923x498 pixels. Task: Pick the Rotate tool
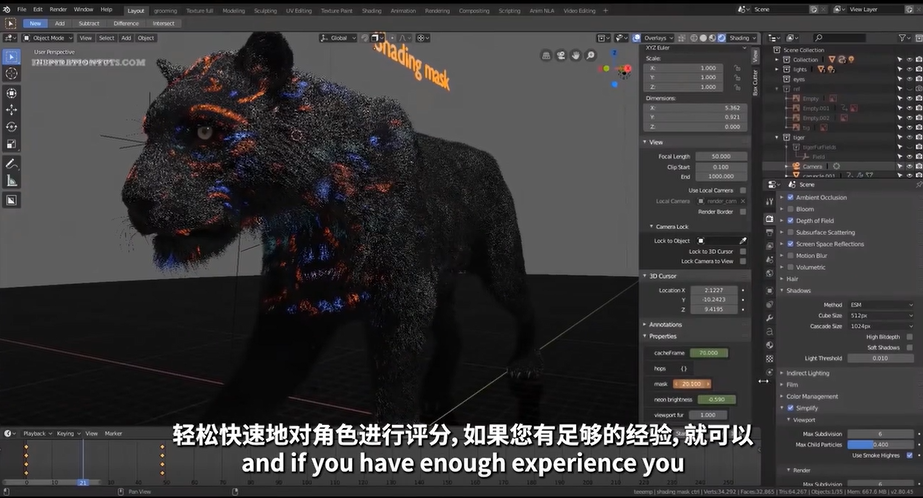[x=11, y=127]
